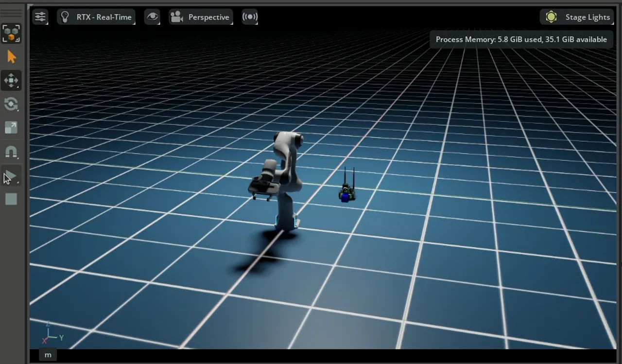Open the Perspective camera dropdown
This screenshot has height=364, width=622.
point(201,17)
